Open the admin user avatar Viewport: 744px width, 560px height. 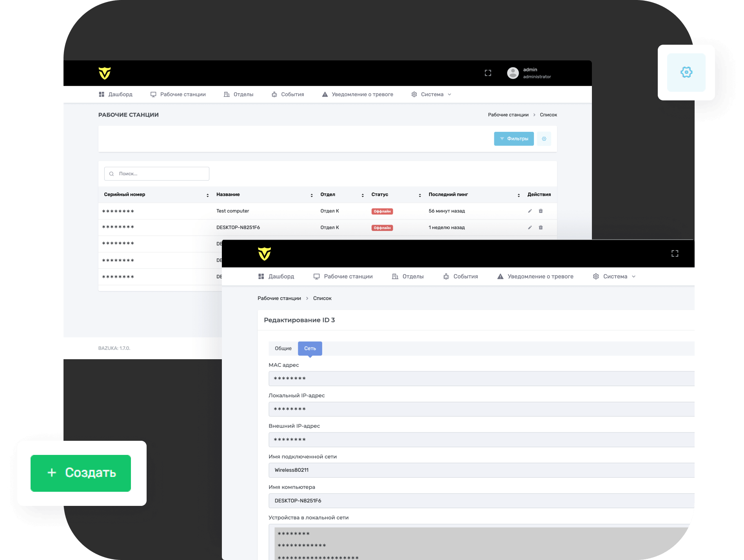[x=513, y=73]
